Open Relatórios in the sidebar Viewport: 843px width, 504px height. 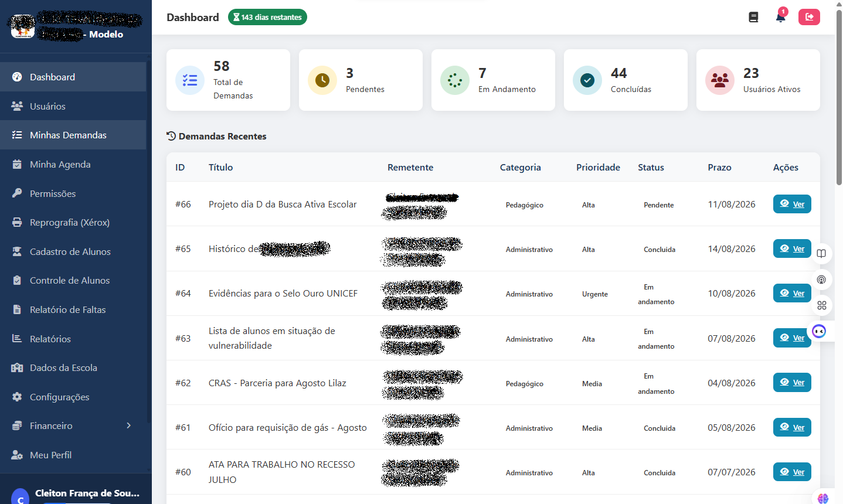[73, 339]
